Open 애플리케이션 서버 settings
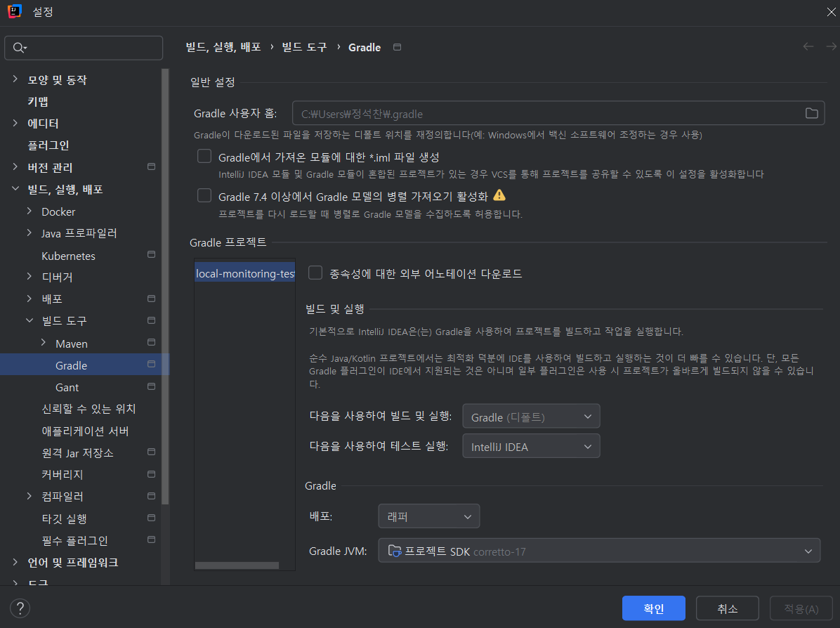This screenshot has height=628, width=840. coord(85,431)
